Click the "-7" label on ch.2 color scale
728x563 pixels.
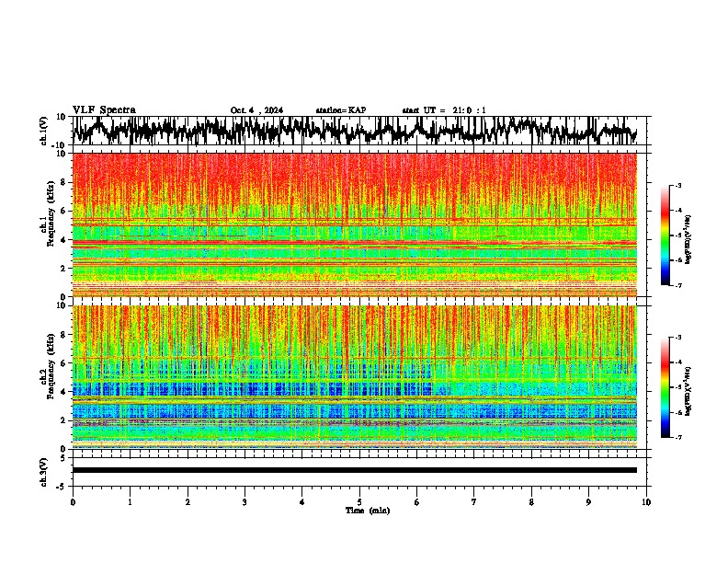click(x=678, y=437)
